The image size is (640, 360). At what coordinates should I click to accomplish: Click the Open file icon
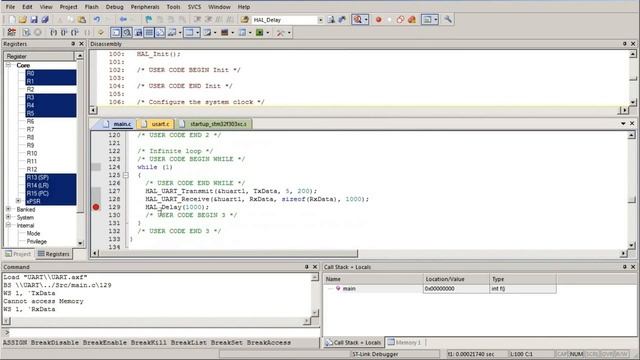coord(23,20)
